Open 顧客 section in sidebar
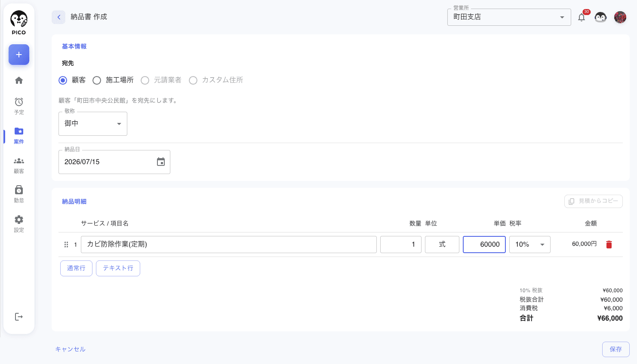 click(x=19, y=165)
